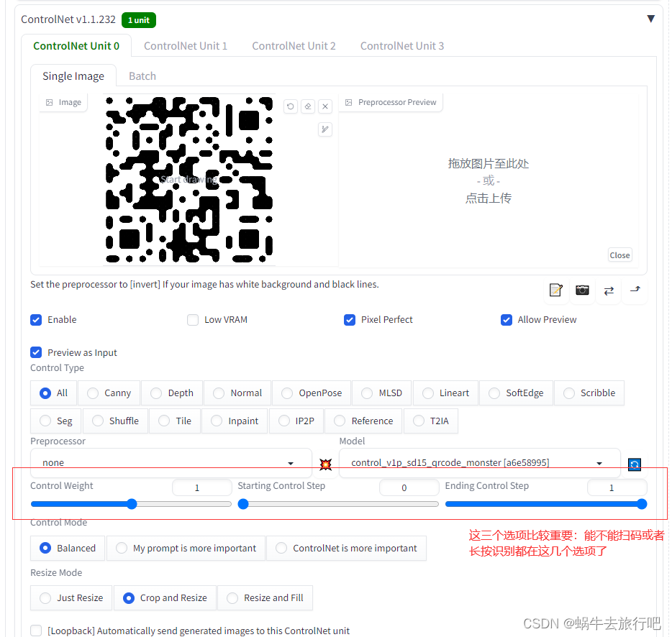This screenshot has width=672, height=637.
Task: Click the Starting Control Step slider track
Action: [x=339, y=504]
